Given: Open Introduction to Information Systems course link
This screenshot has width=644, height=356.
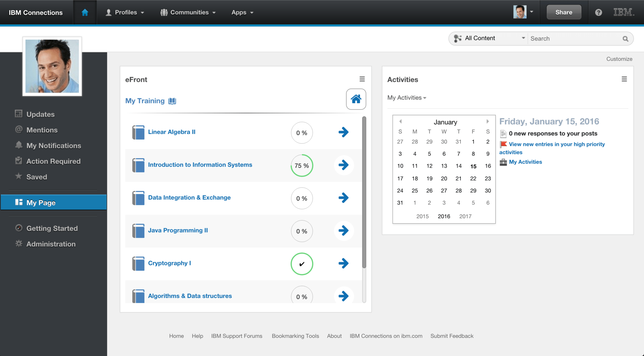Looking at the screenshot, I should [x=200, y=165].
